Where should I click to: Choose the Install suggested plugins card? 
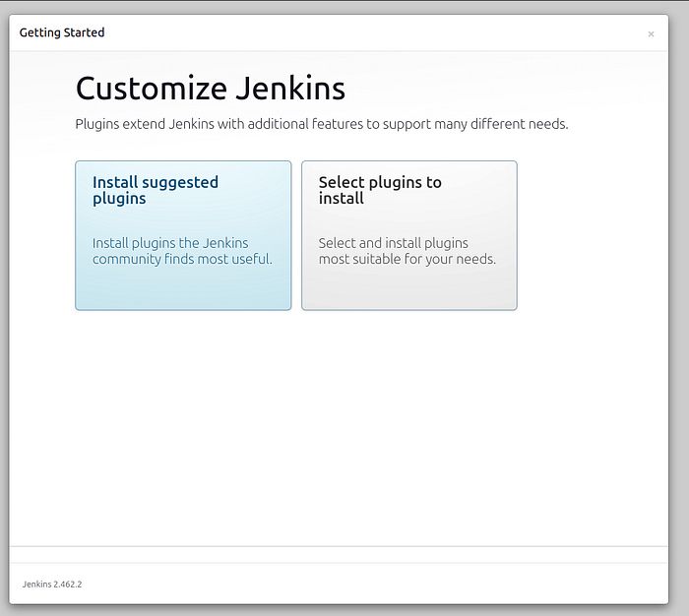click(x=183, y=235)
